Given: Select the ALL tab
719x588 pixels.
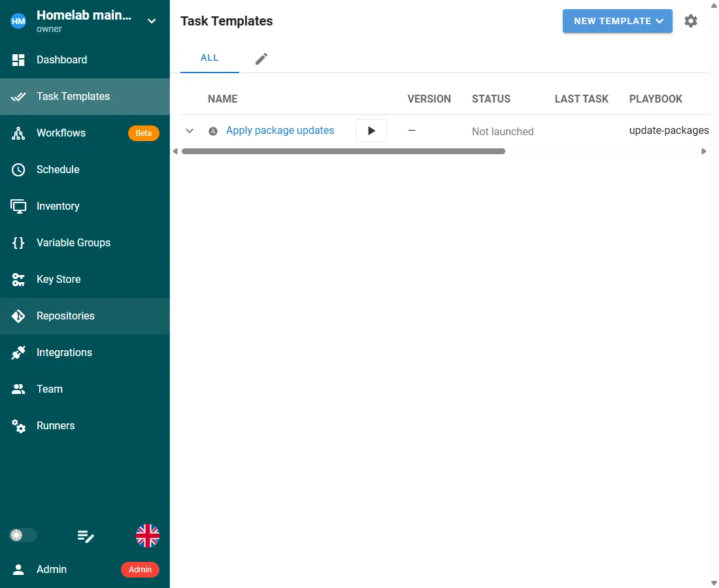Looking at the screenshot, I should (210, 58).
